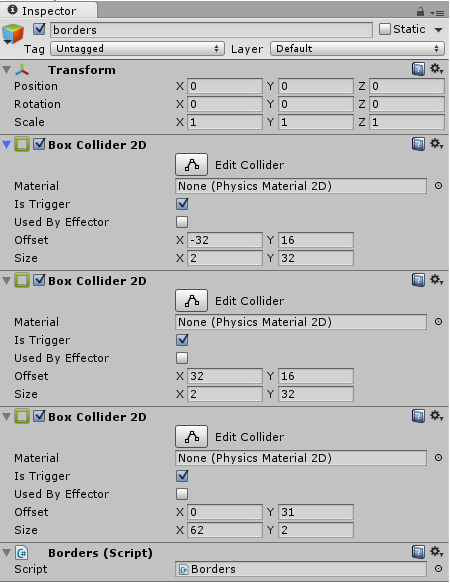The height and width of the screenshot is (583, 450).
Task: Click the Script object picker circle
Action: [x=438, y=568]
